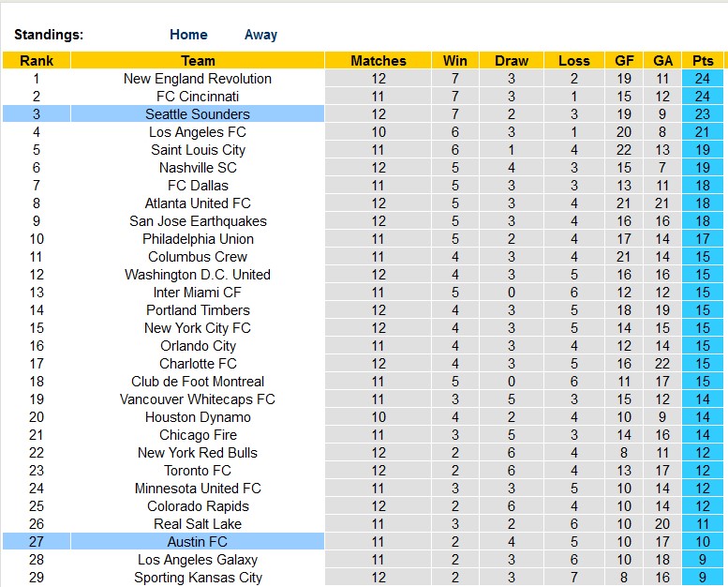Click the Win column header

click(x=455, y=61)
